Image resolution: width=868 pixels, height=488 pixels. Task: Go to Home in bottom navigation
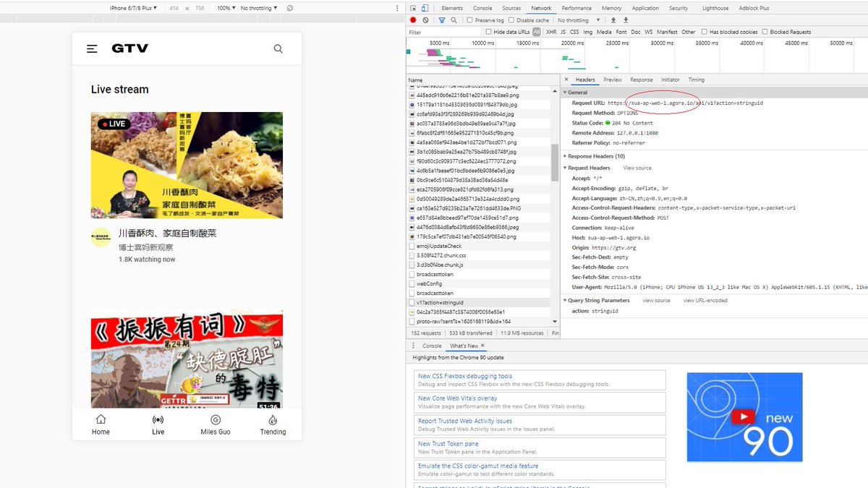click(x=101, y=425)
